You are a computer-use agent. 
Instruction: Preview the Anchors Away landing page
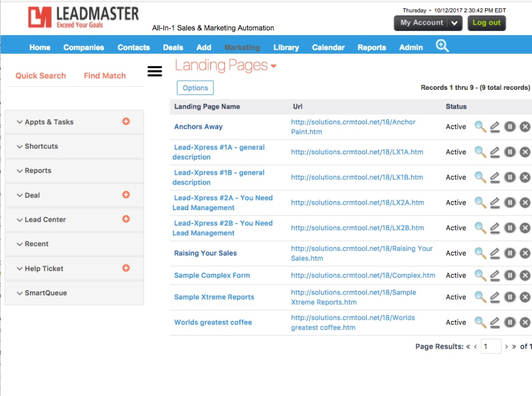(480, 126)
